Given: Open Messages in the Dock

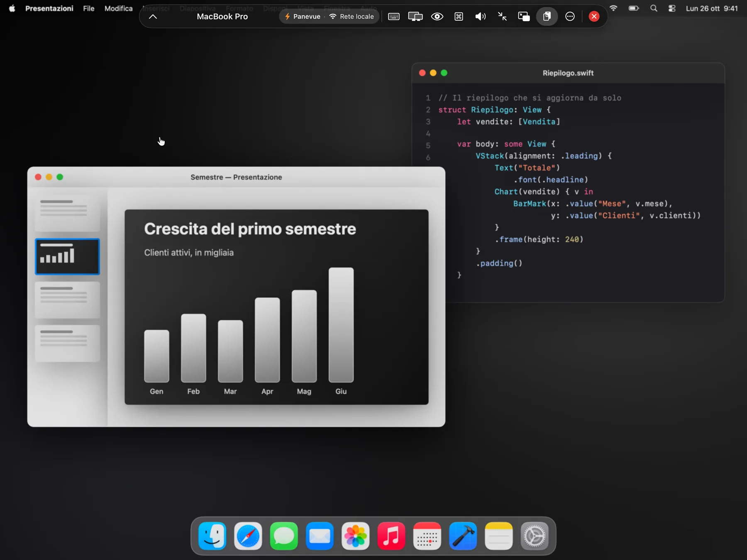Looking at the screenshot, I should click(284, 536).
